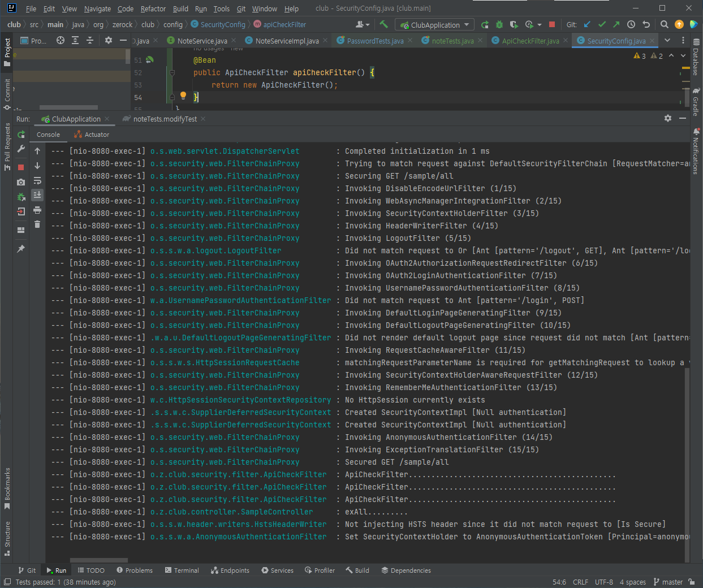This screenshot has width=703, height=588.
Task: Select opened file in Project view
Action: (61, 40)
